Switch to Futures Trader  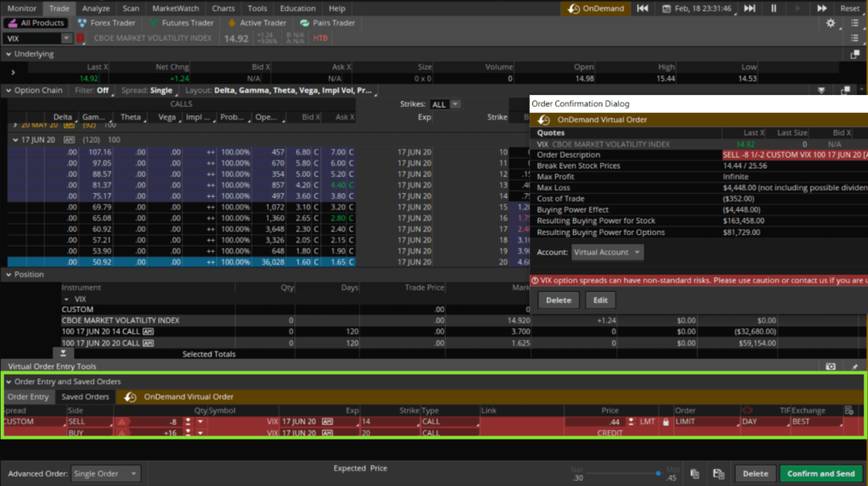tap(181, 23)
